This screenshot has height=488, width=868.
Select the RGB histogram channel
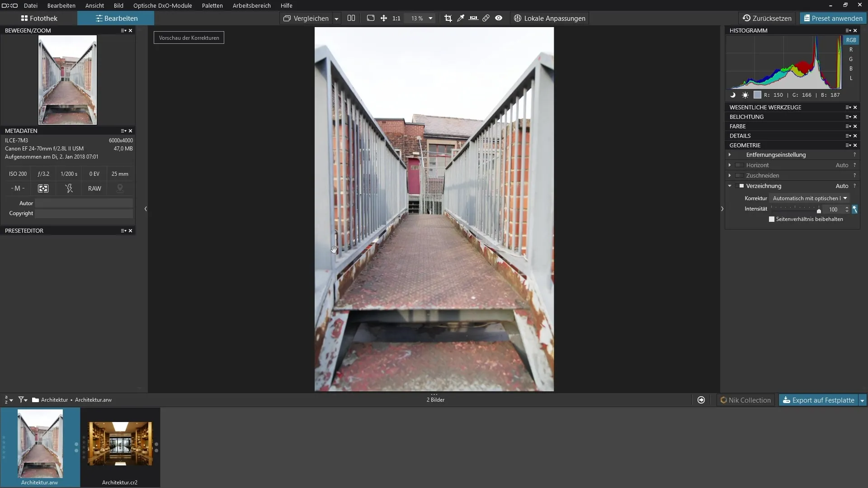[851, 40]
